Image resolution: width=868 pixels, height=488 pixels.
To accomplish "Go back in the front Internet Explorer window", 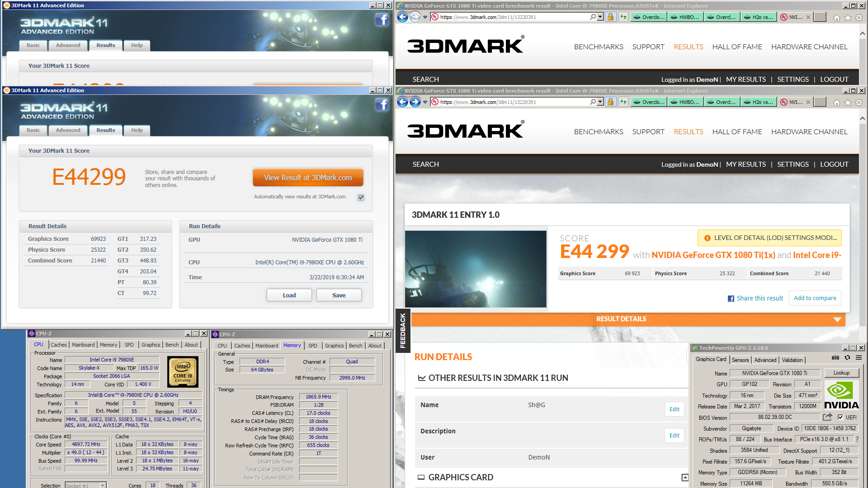I will pos(402,102).
